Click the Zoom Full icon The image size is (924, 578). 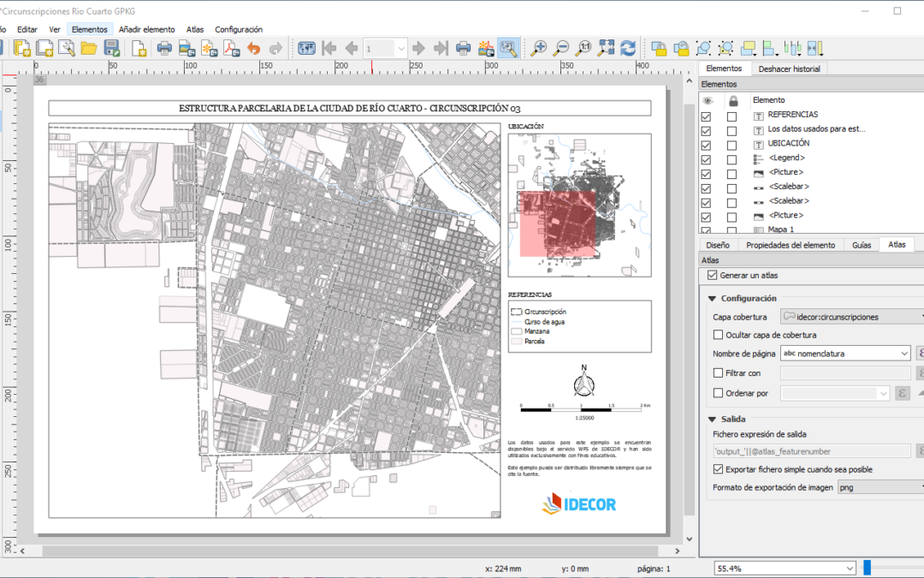606,48
